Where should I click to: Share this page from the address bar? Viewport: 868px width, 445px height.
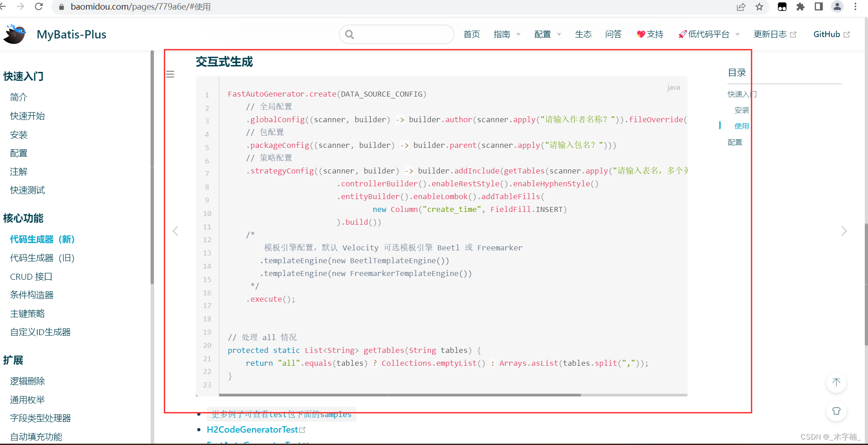[x=741, y=6]
